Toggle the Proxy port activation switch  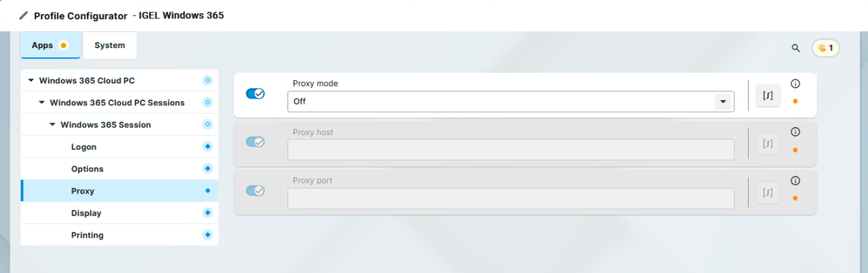point(255,190)
